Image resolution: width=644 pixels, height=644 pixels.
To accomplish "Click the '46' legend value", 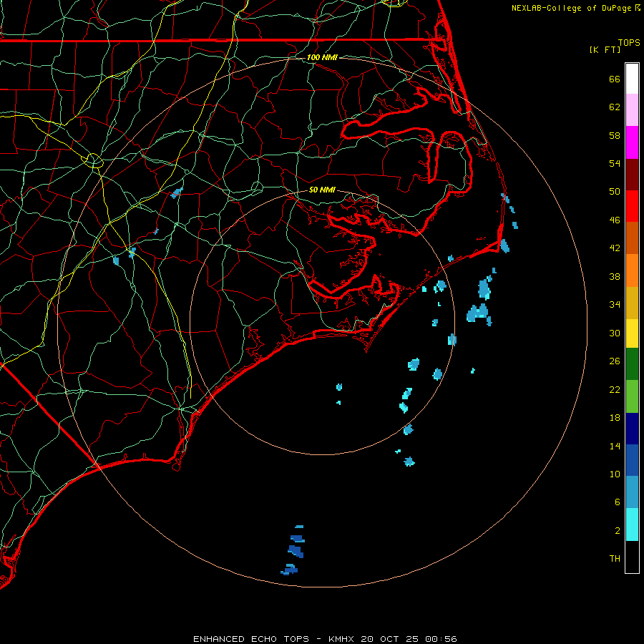I will coord(615,220).
